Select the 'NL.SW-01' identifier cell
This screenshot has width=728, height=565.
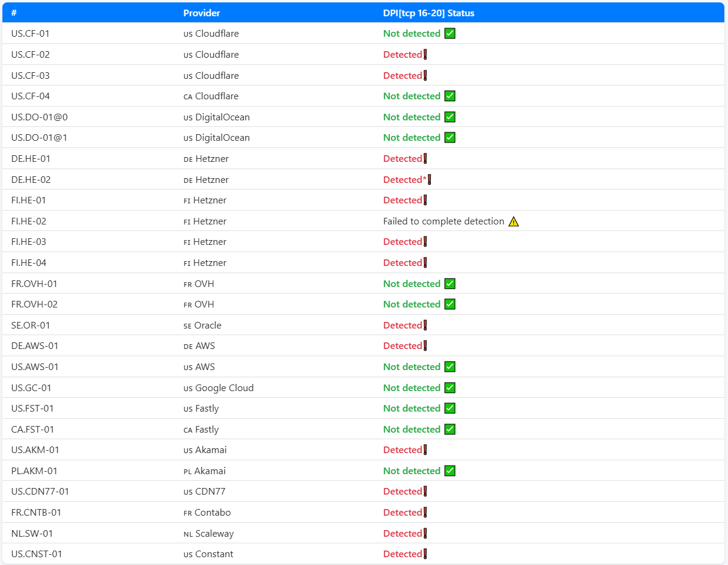click(32, 534)
